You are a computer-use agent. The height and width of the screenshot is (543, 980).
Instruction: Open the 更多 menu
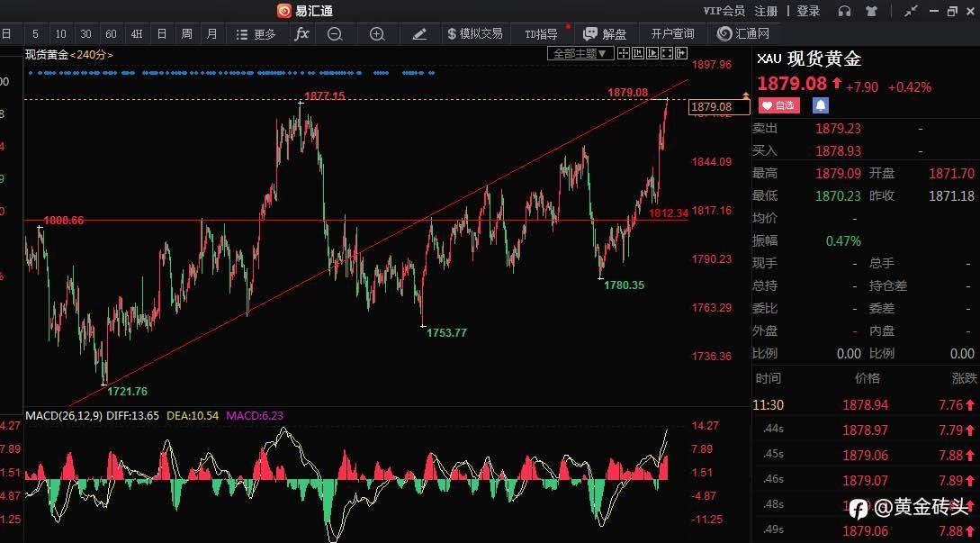point(256,34)
